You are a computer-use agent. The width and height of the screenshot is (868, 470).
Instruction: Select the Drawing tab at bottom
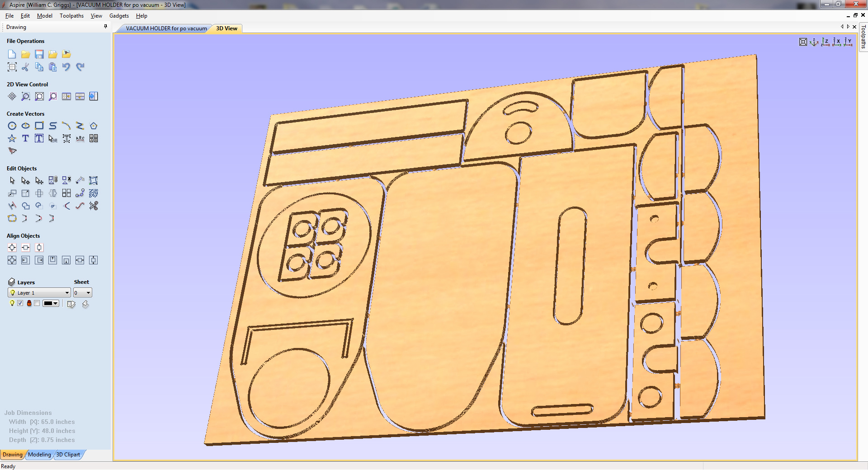tap(13, 455)
